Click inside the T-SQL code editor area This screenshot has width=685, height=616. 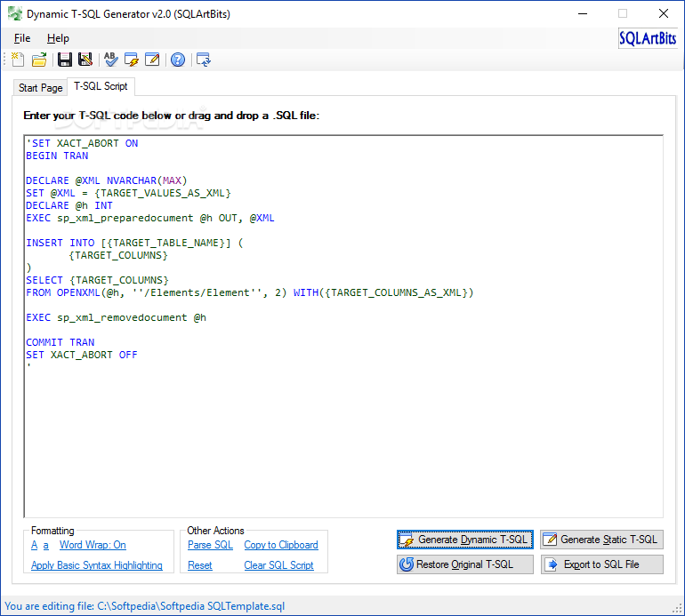(x=343, y=326)
